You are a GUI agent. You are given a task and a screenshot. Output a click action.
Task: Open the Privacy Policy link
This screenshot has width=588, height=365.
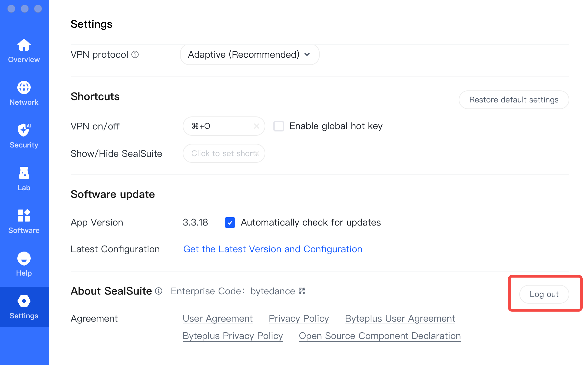pyautogui.click(x=299, y=319)
